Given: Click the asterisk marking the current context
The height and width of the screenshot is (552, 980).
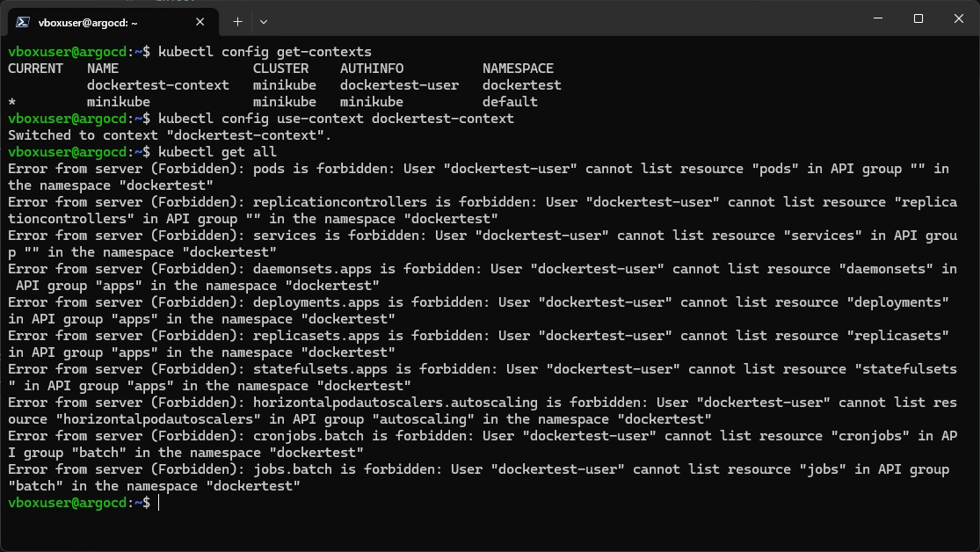Looking at the screenshot, I should tap(12, 102).
